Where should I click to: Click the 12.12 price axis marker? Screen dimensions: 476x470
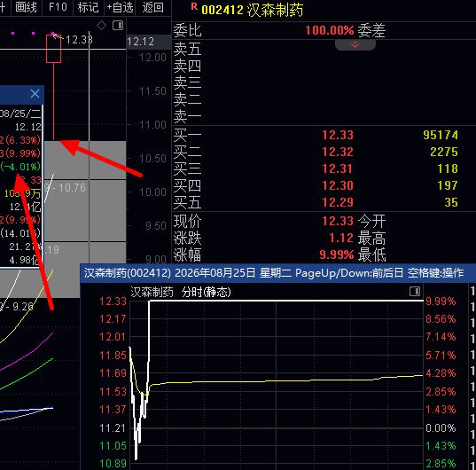tap(141, 42)
